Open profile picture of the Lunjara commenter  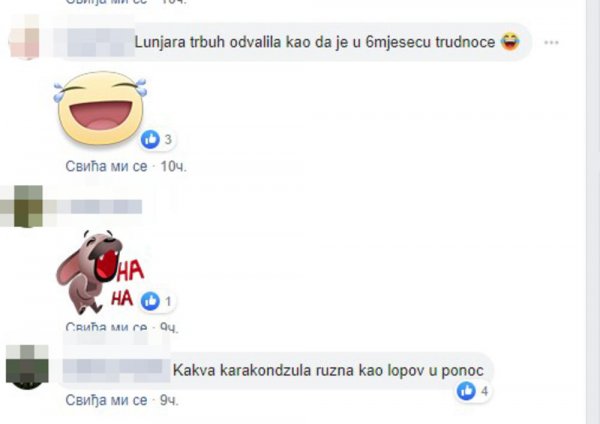point(24,38)
